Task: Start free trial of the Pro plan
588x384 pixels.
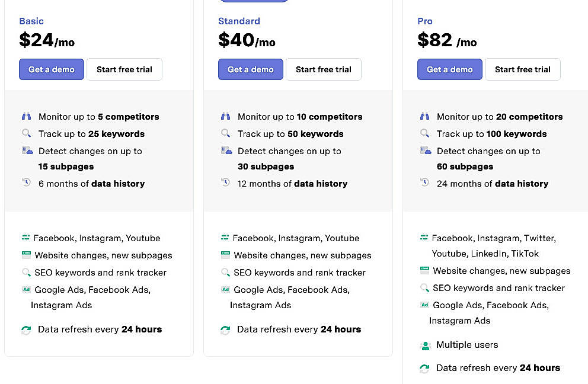Action: pyautogui.click(x=523, y=69)
